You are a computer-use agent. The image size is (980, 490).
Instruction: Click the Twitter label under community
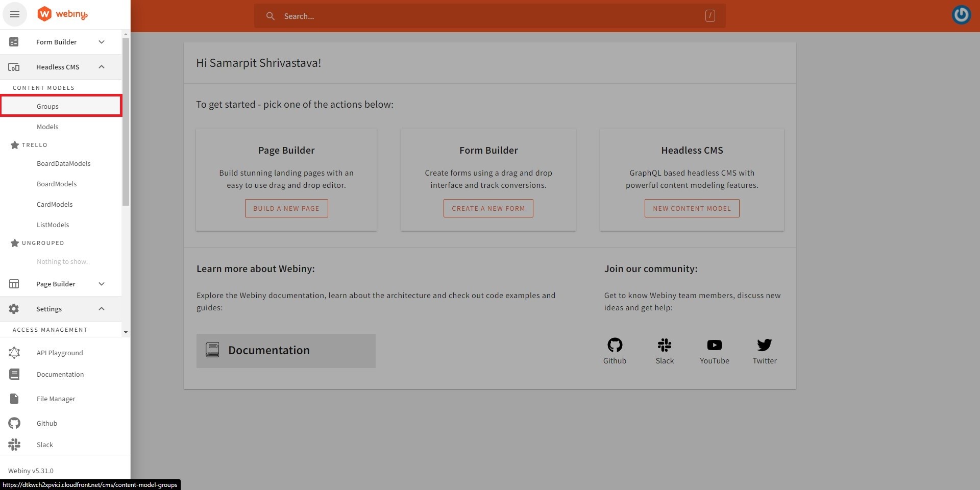765,360
